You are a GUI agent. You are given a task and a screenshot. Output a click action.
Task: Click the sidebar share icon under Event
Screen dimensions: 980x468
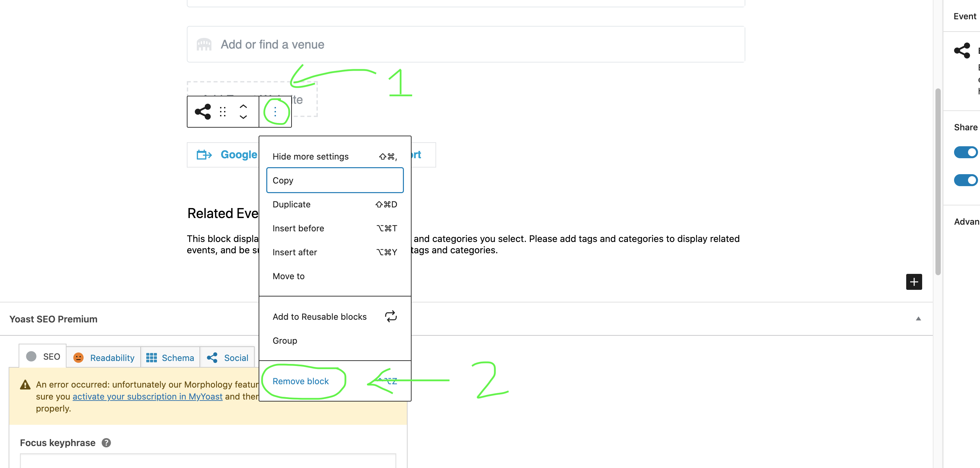(x=962, y=51)
